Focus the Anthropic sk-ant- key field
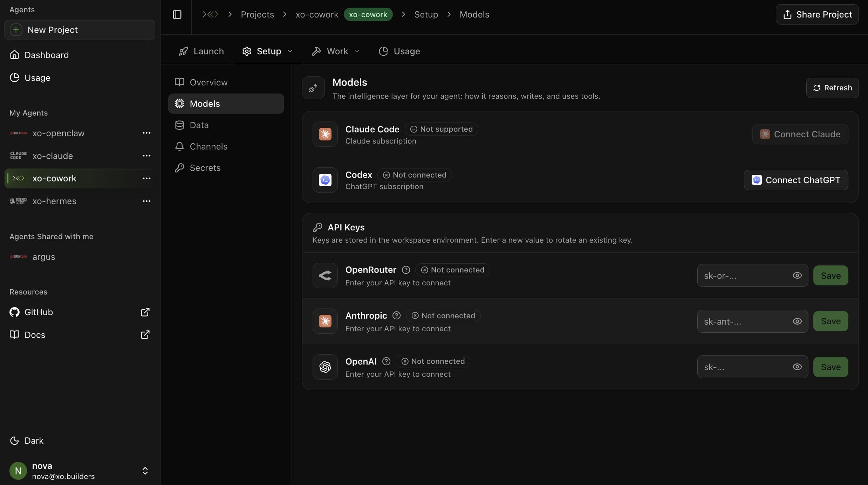 [x=752, y=321]
